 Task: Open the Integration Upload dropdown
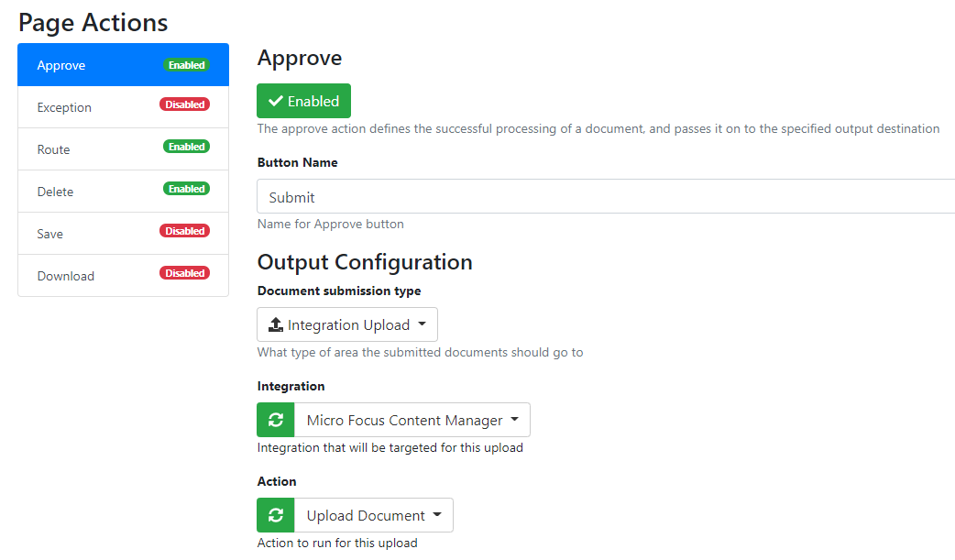coord(347,324)
